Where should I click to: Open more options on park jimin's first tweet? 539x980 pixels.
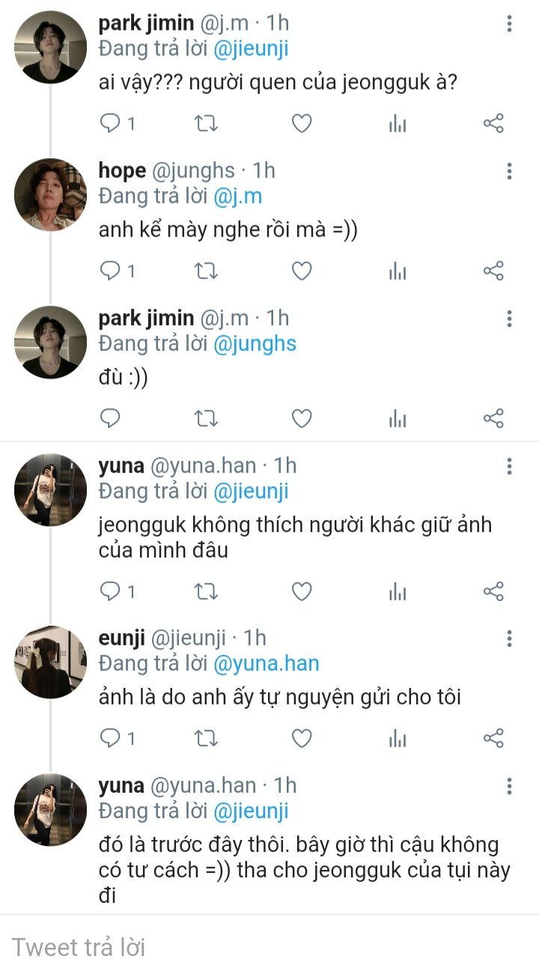(x=509, y=24)
